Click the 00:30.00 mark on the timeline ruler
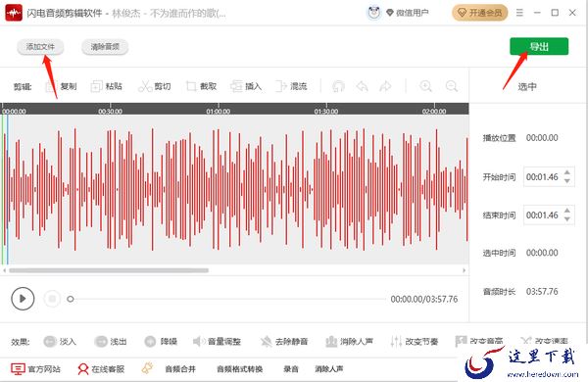 click(x=110, y=111)
